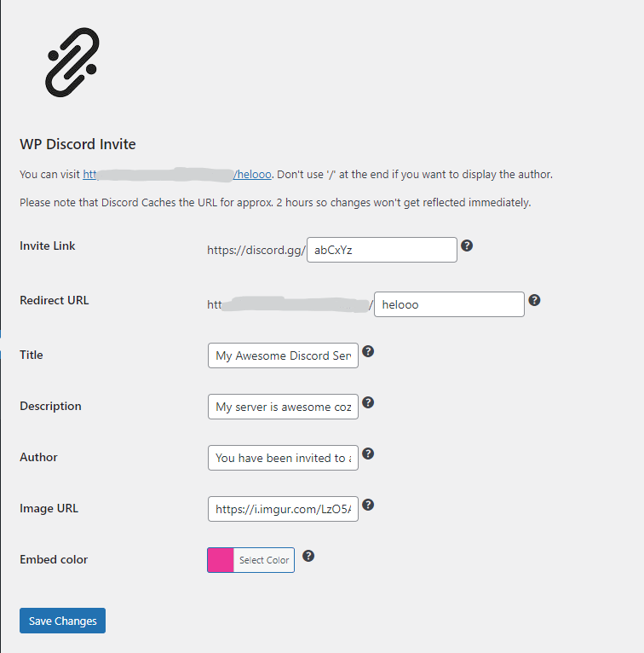Click help icon beside Redirect URL field
Image resolution: width=644 pixels, height=653 pixels.
coord(534,300)
